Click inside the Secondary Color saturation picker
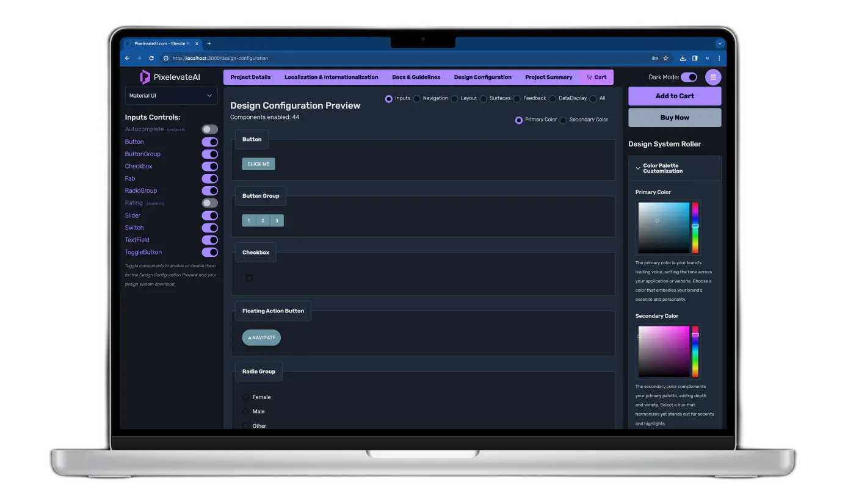This screenshot has width=848, height=504. pos(664,351)
